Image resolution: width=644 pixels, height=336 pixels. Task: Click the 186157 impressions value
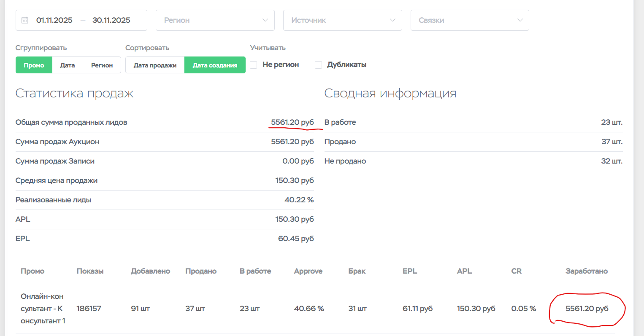pos(89,309)
